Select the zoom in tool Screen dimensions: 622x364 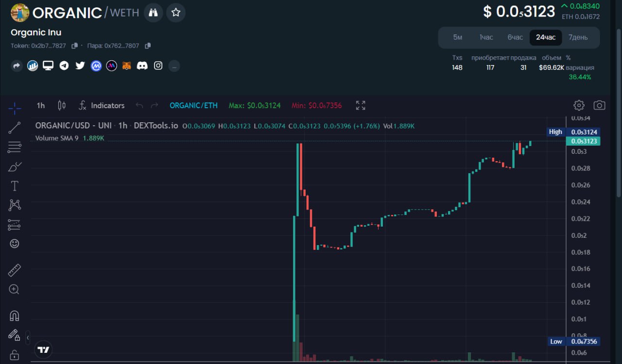click(x=15, y=290)
